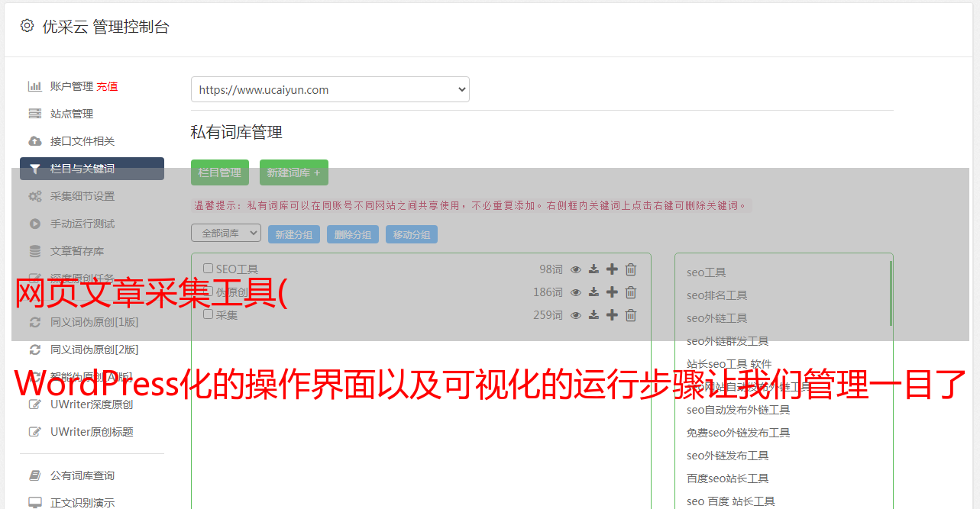The image size is (980, 509).
Task: Tick the 采集 checkbox
Action: (x=209, y=314)
